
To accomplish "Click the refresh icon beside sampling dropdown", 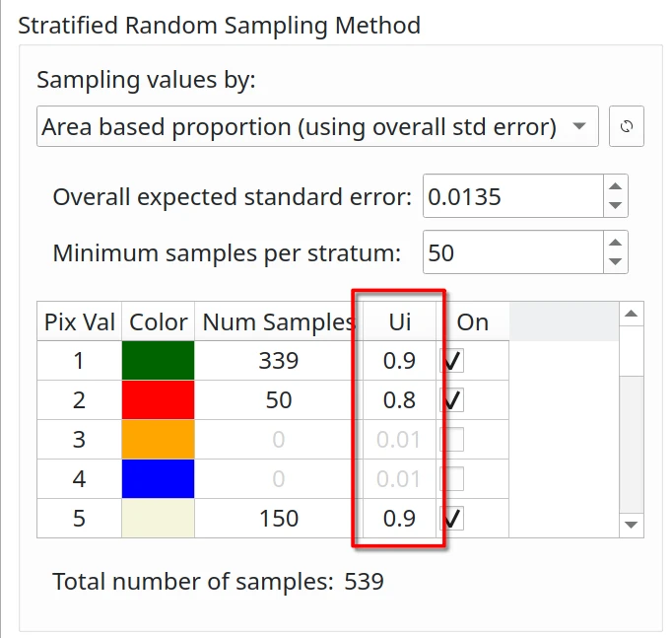I will (627, 126).
